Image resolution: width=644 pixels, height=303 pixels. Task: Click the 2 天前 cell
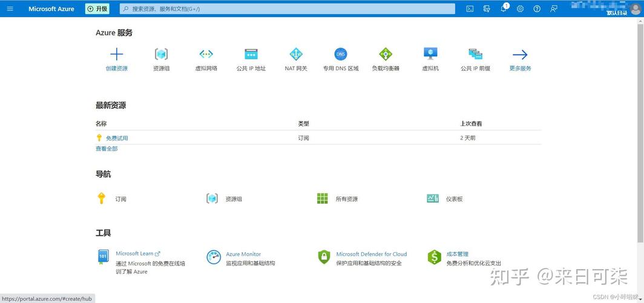(x=468, y=138)
